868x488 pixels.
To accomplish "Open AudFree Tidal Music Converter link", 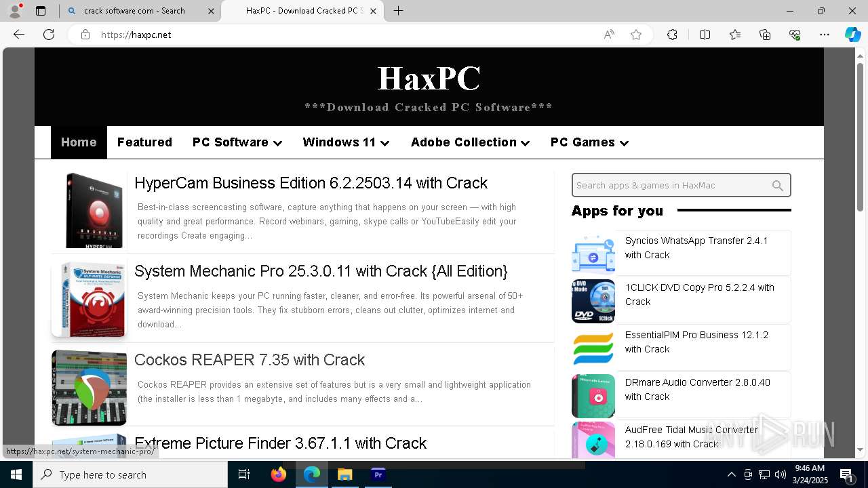I will click(692, 437).
